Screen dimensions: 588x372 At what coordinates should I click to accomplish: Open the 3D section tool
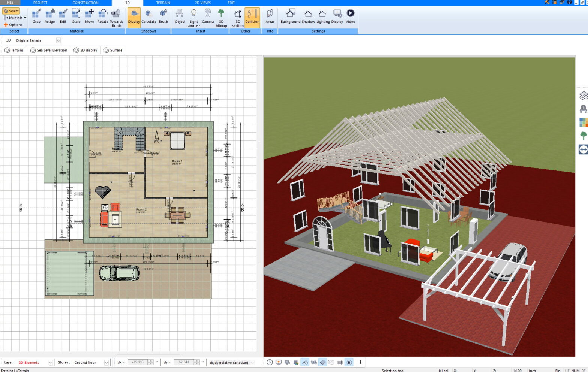pyautogui.click(x=238, y=18)
